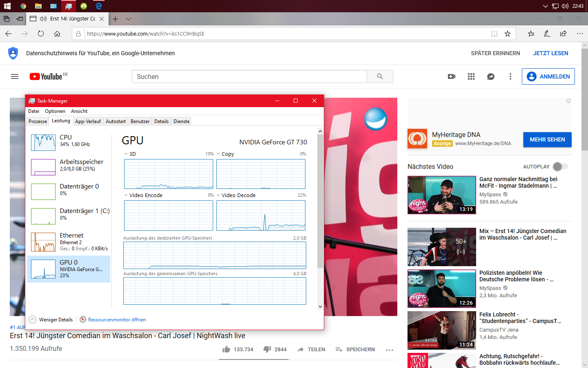Click MEHR SEHEN ad button
This screenshot has width=588, height=368.
pos(547,139)
